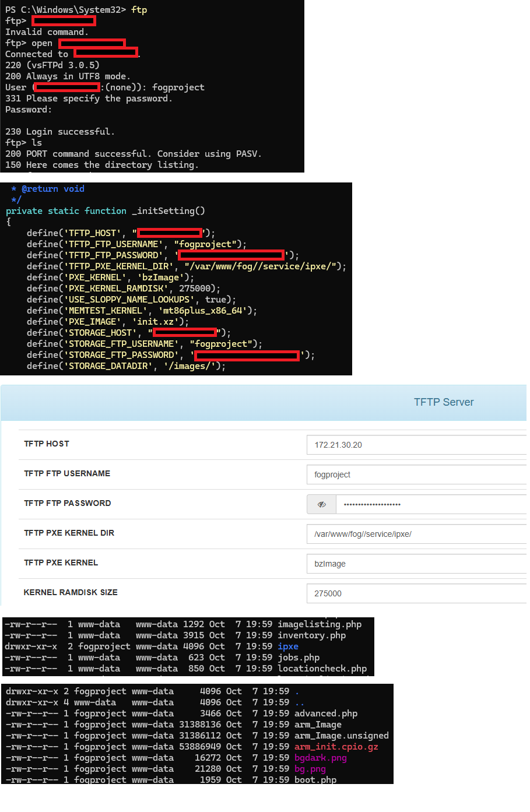Select locationcheck.php in the directory listing
Screen dimensions: 530x812
point(322,669)
